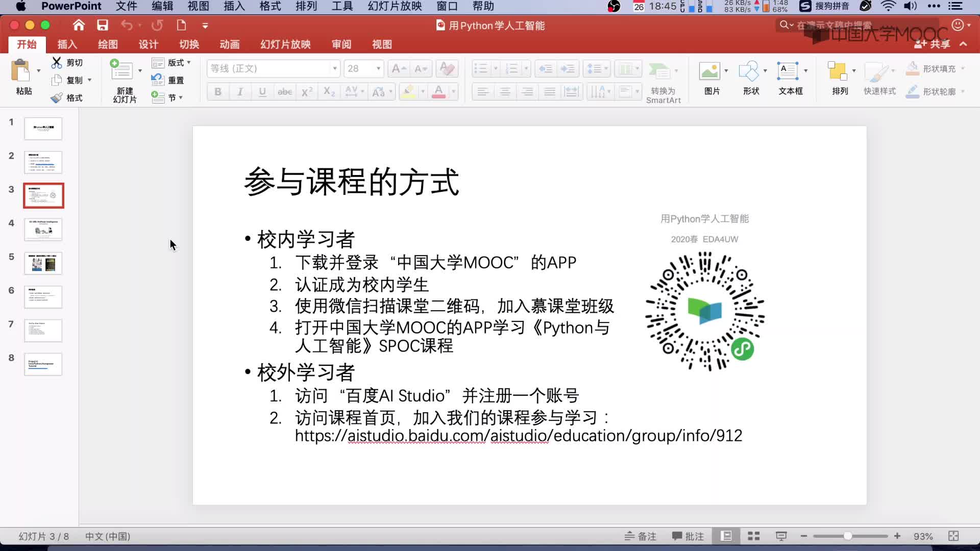This screenshot has width=980, height=551.
Task: Toggle underline formatting
Action: tap(262, 92)
